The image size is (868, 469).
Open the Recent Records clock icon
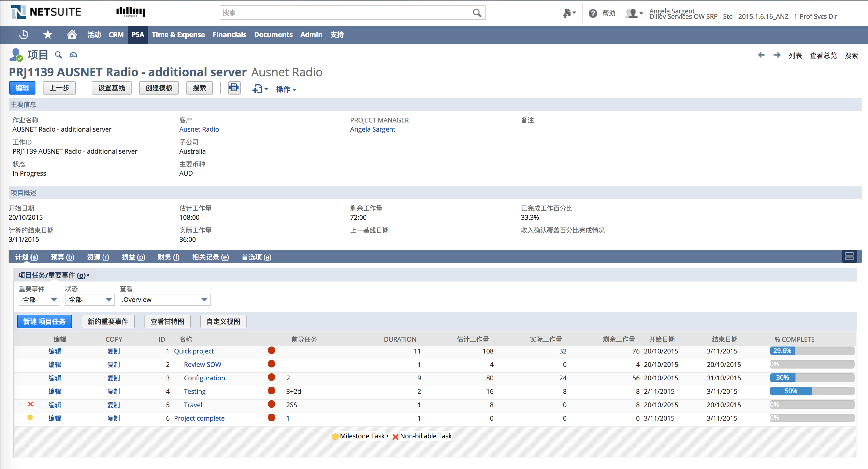pyautogui.click(x=24, y=34)
